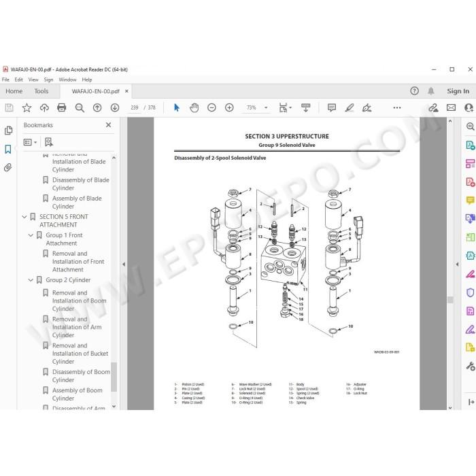Viewport: 476px width, 476px height.
Task: Open notifications bell
Action: tap(430, 91)
